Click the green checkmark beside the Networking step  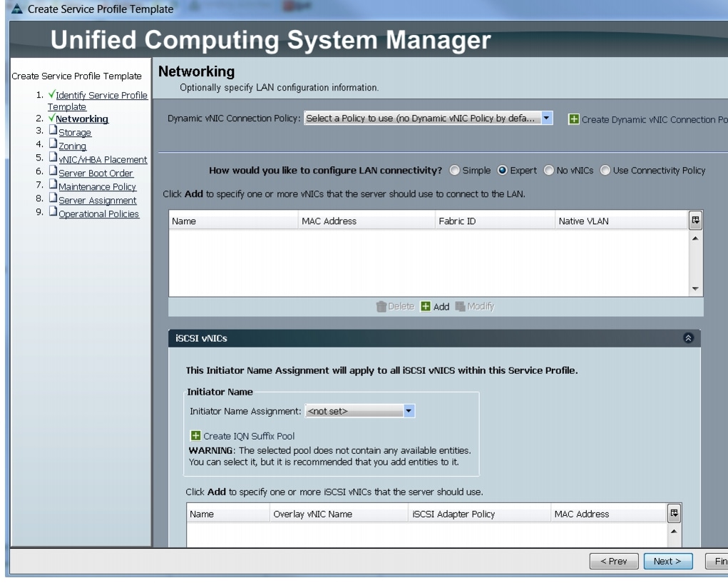pos(51,118)
